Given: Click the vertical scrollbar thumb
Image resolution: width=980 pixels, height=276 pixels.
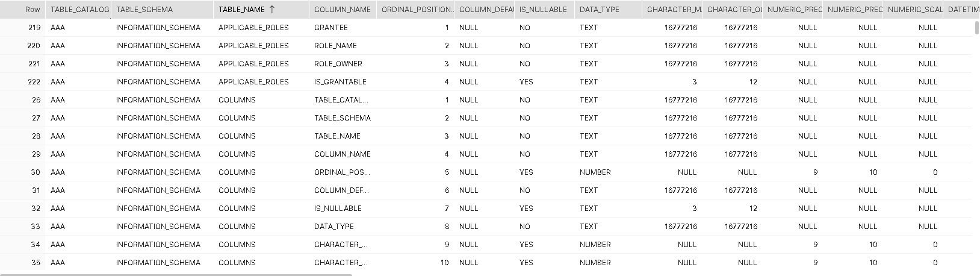Looking at the screenshot, I should [976, 28].
